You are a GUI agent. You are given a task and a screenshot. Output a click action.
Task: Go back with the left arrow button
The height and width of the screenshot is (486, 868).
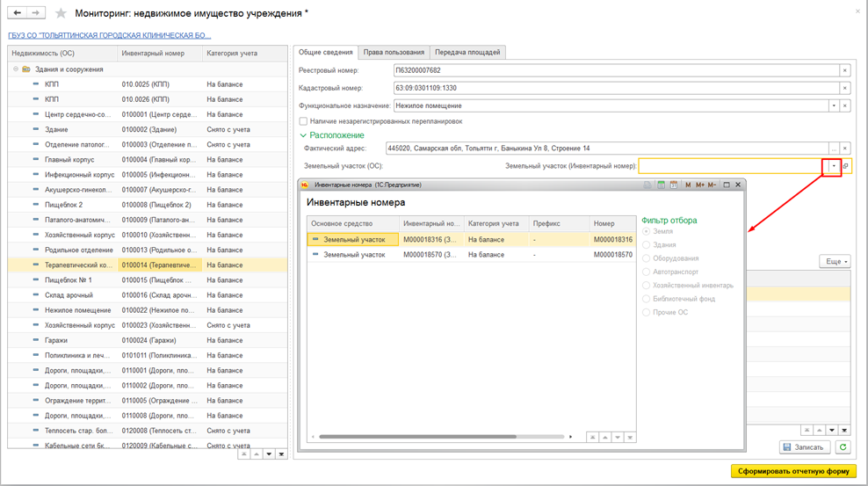(x=18, y=12)
